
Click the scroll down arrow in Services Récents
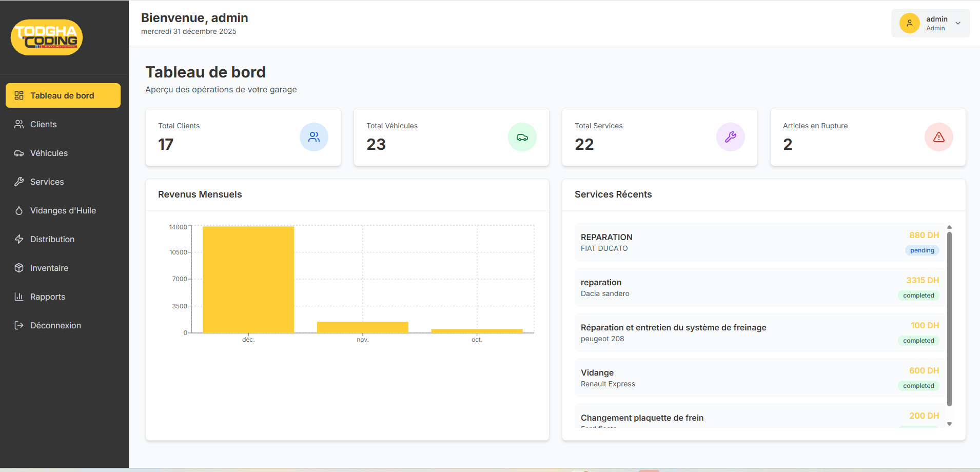pyautogui.click(x=949, y=424)
